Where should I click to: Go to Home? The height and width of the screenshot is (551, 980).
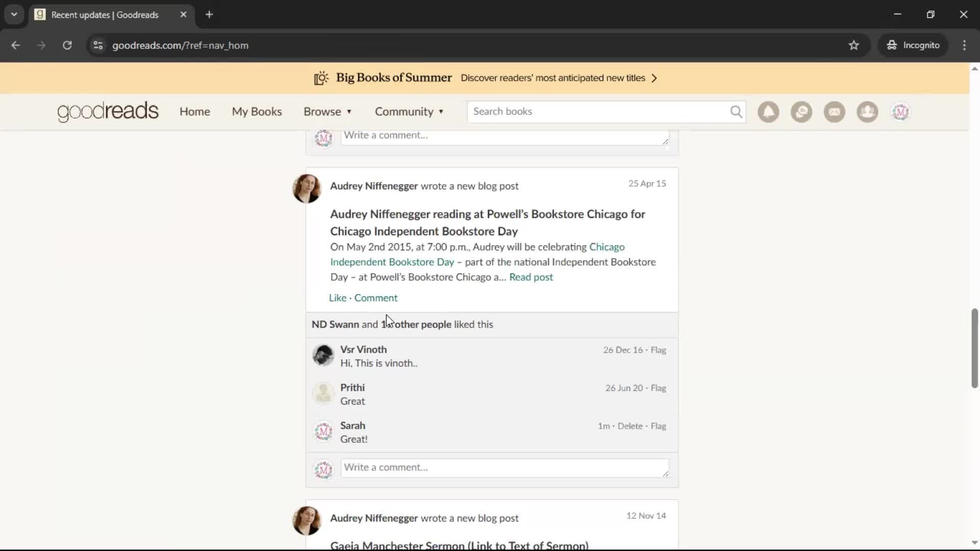coord(194,112)
